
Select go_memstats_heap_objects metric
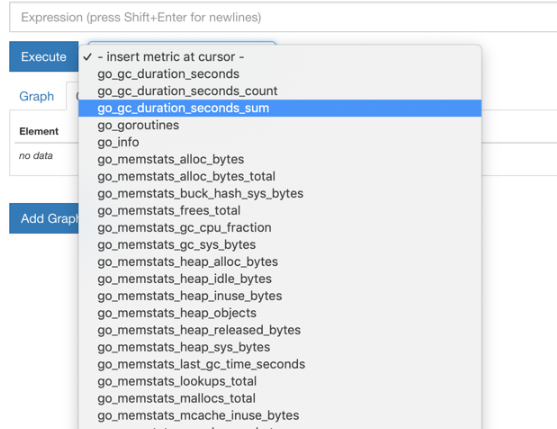pyautogui.click(x=280, y=313)
